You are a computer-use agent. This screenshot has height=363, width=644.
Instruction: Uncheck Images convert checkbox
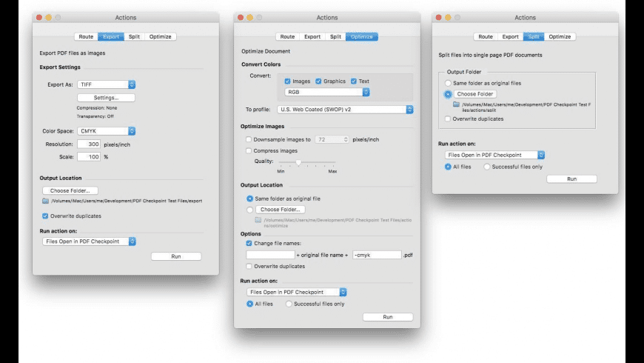coord(287,81)
